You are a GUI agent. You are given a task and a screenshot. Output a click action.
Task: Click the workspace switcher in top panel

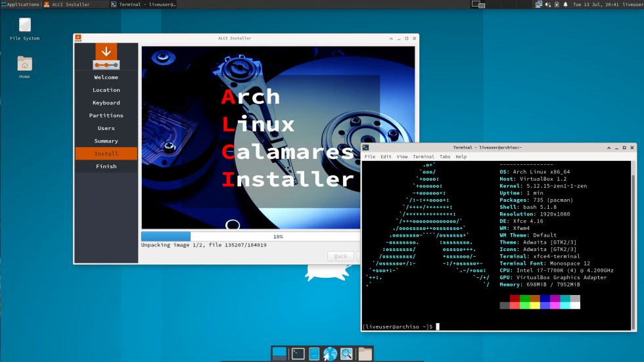tap(478, 5)
